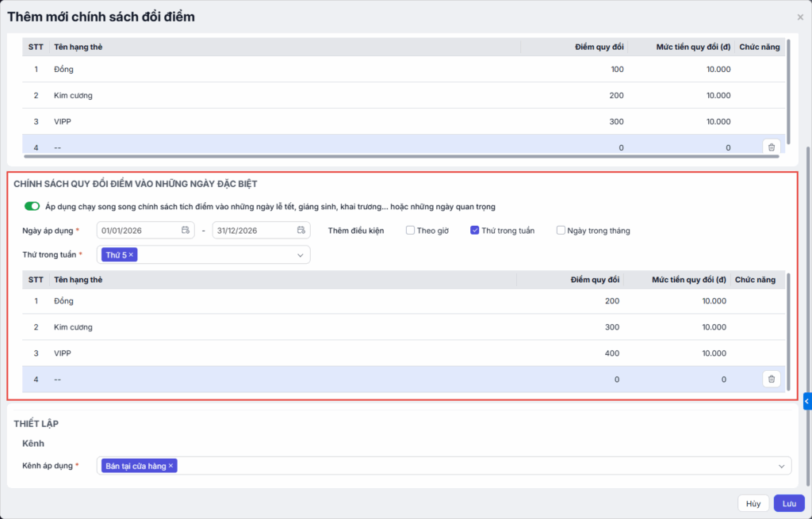This screenshot has width=812, height=519.
Task: Click the "Điểm quy đổi" header in special-day table
Action: click(x=595, y=280)
